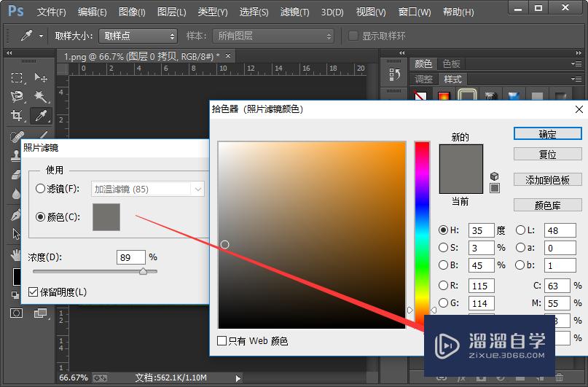588x387 pixels.
Task: Open the 样本 所有图层 dropdown
Action: click(273, 36)
